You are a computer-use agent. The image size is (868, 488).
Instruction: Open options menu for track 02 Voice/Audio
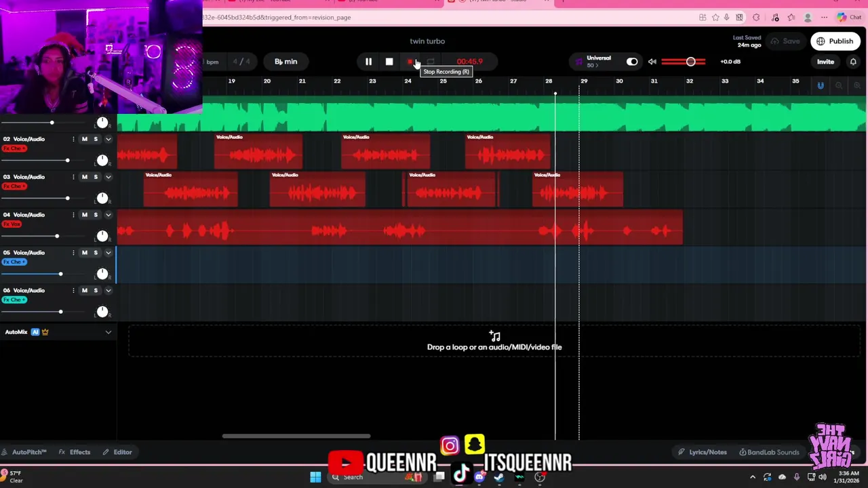pyautogui.click(x=73, y=139)
